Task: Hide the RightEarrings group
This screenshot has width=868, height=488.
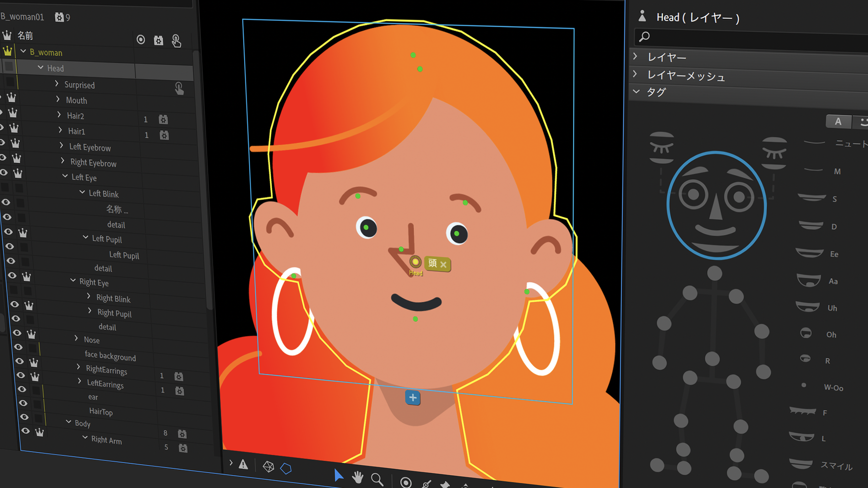Action: pyautogui.click(x=20, y=361)
